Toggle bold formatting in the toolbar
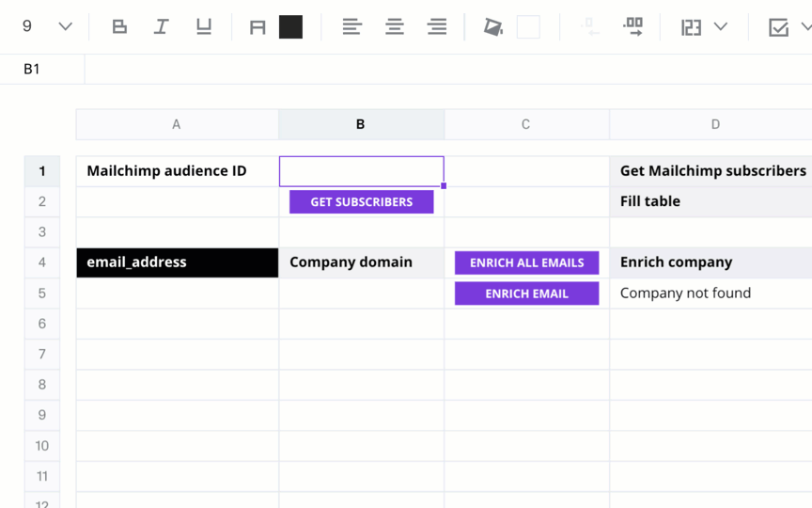This screenshot has width=812, height=508. point(119,26)
